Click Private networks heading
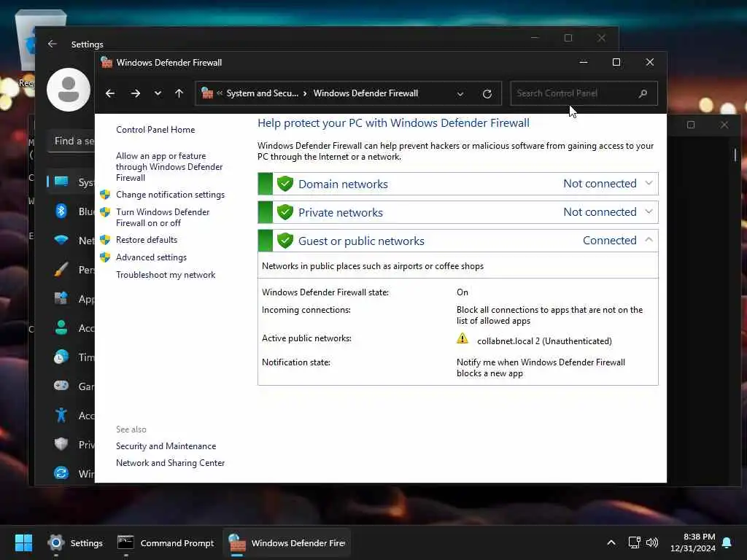This screenshot has height=560, width=747. coord(340,212)
